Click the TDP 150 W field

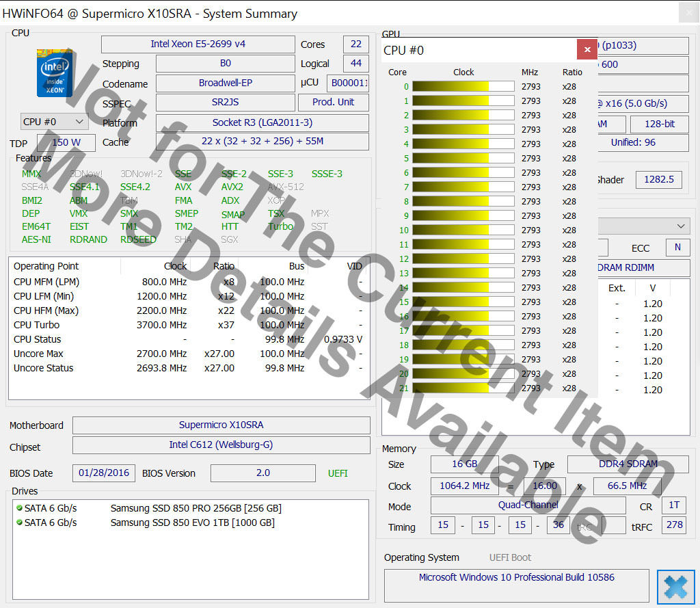tap(66, 142)
